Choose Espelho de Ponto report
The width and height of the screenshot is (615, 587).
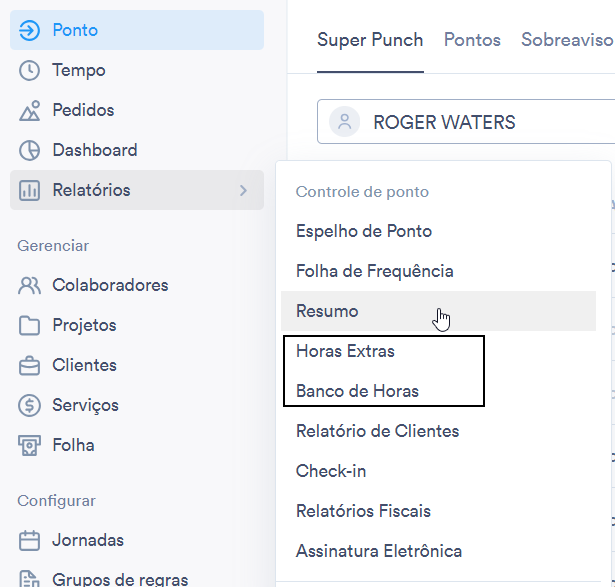[x=364, y=231]
